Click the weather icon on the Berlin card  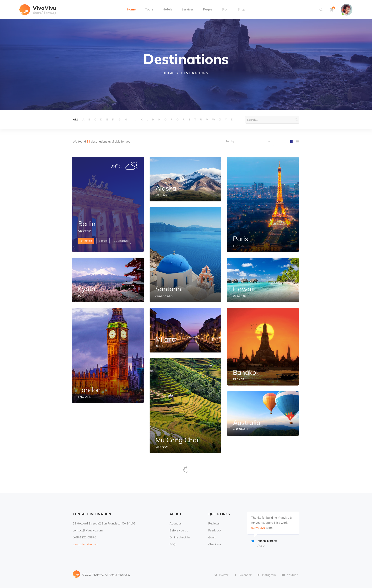point(132,166)
